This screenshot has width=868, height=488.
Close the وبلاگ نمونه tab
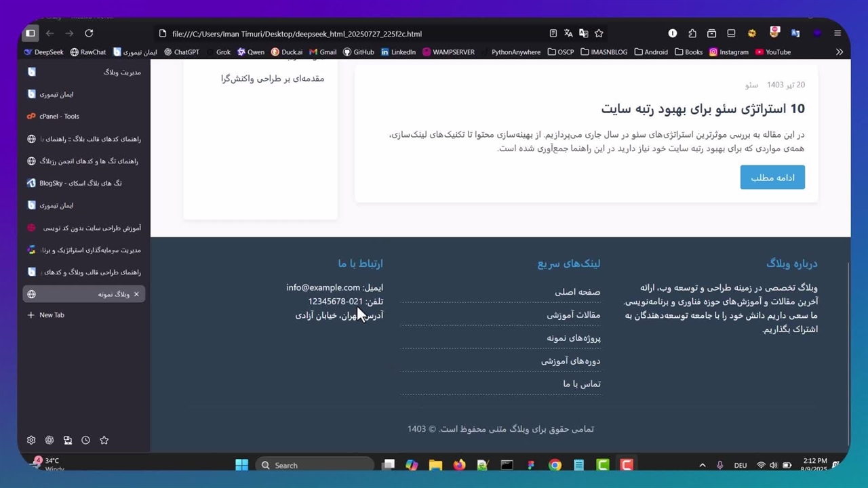(136, 294)
